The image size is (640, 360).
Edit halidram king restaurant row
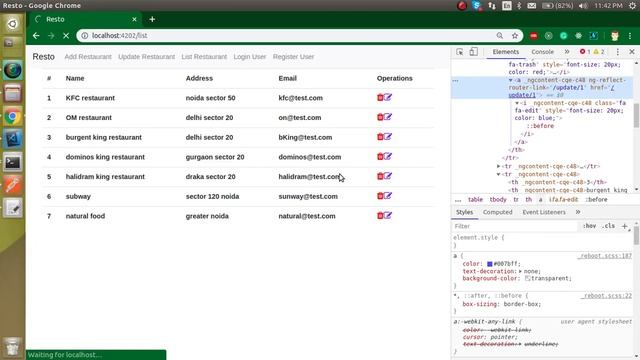pos(388,176)
